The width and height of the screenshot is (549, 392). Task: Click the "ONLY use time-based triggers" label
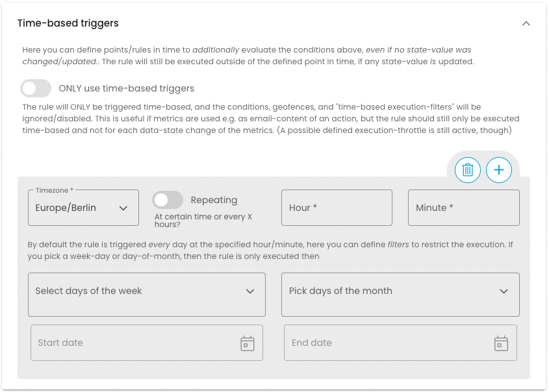[127, 88]
